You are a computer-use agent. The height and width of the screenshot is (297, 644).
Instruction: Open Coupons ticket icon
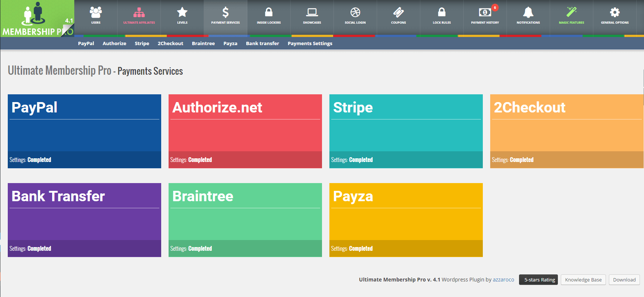pos(399,13)
